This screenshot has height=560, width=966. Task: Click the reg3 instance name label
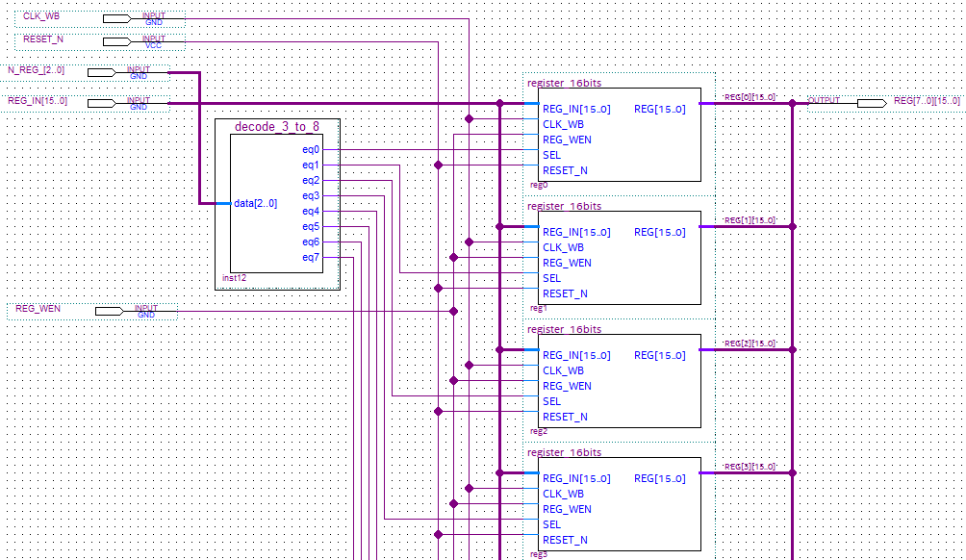coord(539,554)
